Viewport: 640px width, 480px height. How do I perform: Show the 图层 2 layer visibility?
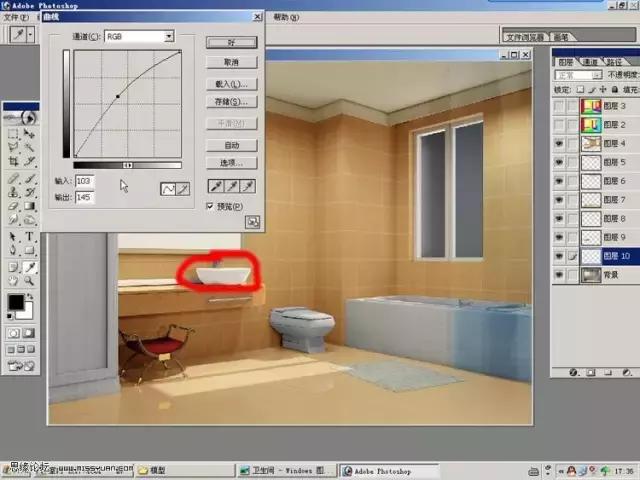[558, 125]
